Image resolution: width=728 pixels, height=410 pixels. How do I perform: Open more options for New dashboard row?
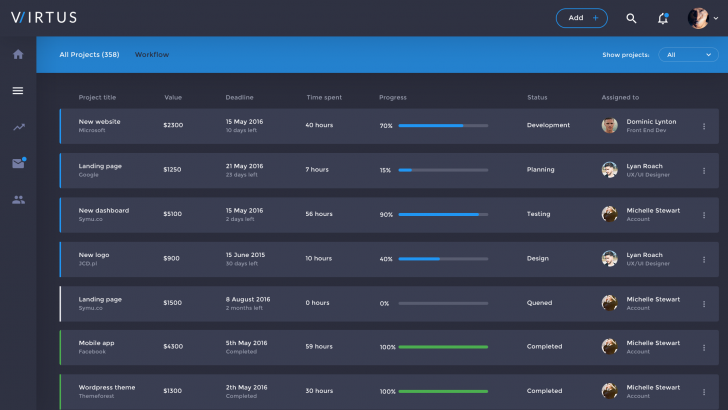tap(704, 215)
